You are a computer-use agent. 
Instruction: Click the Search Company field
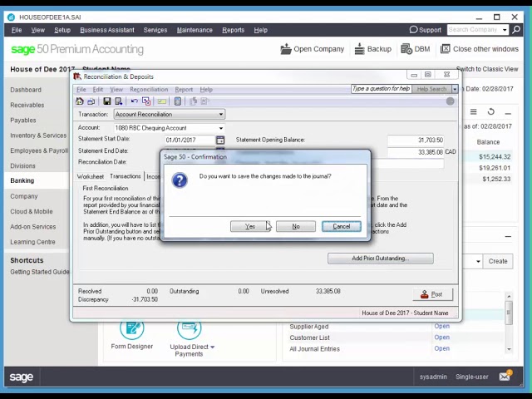pos(475,30)
